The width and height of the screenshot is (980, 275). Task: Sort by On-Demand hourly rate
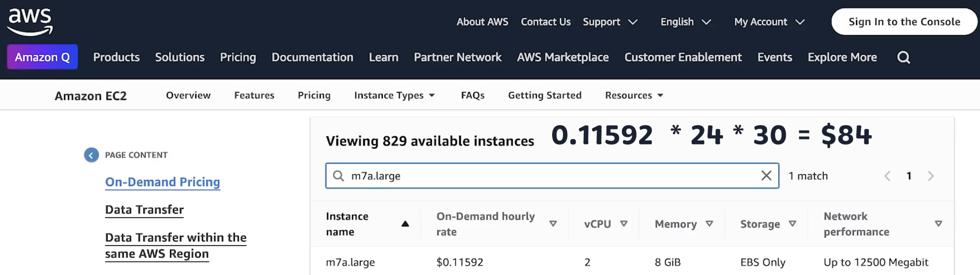point(553,224)
